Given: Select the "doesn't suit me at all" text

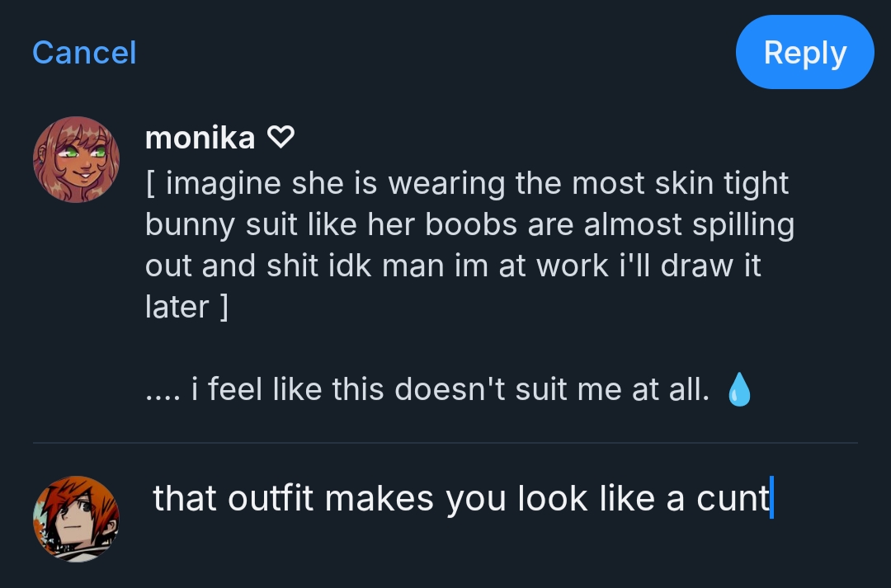Looking at the screenshot, I should pyautogui.click(x=552, y=389).
